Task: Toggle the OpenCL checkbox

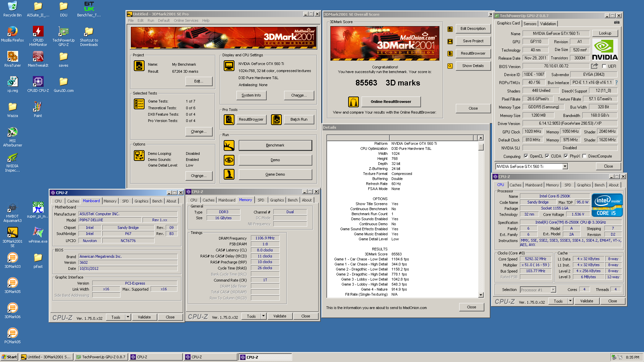Action: (x=526, y=156)
